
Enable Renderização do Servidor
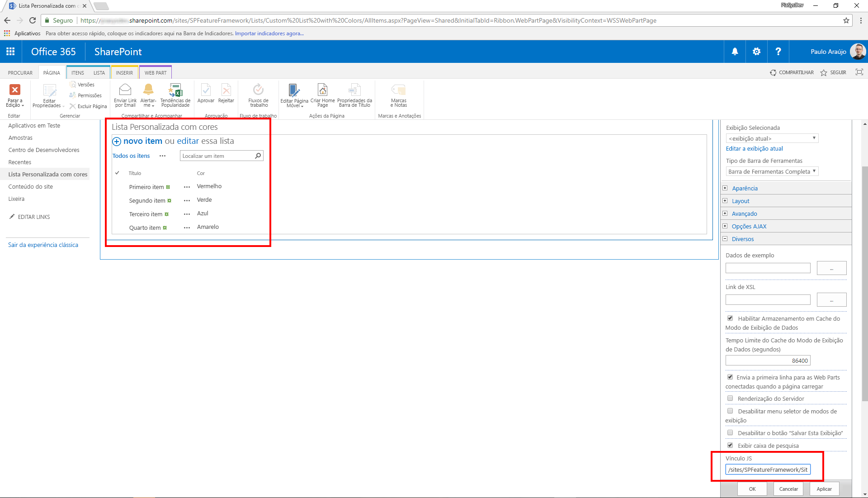730,398
